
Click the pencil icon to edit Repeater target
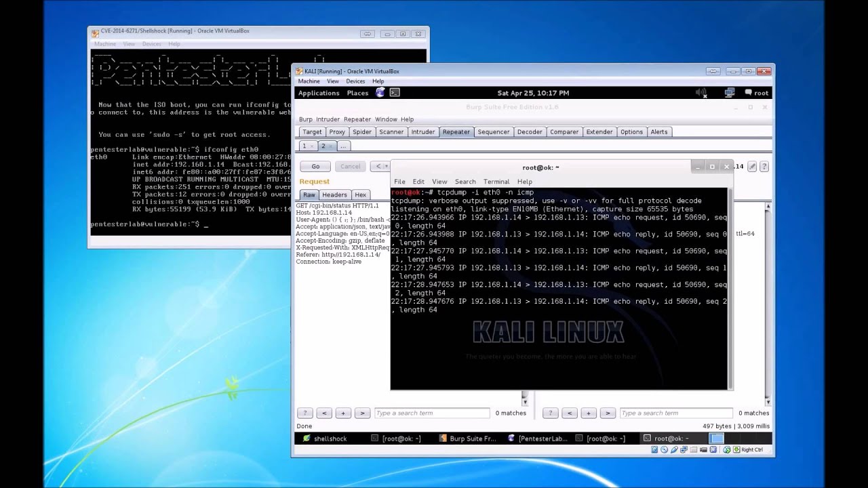tap(751, 166)
